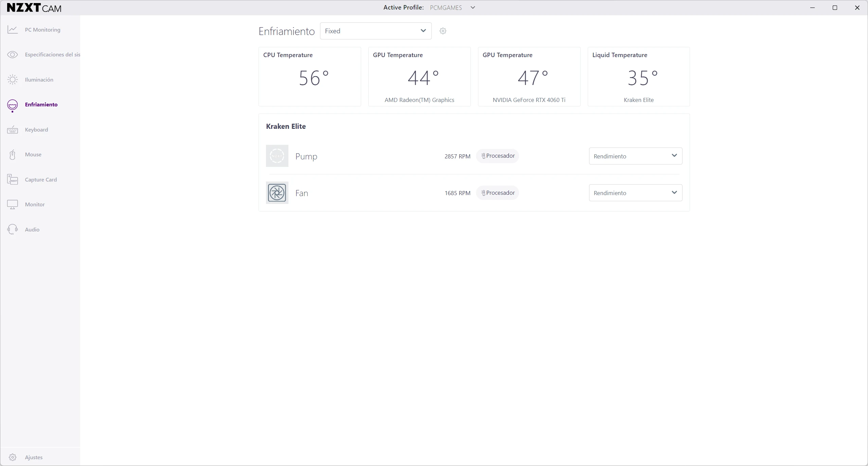Open Ajustes settings label
The image size is (868, 466).
coord(34,457)
